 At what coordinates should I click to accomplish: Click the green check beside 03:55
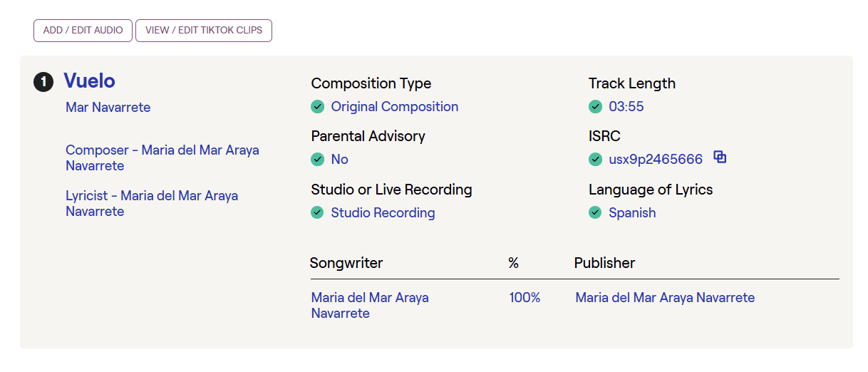(595, 107)
